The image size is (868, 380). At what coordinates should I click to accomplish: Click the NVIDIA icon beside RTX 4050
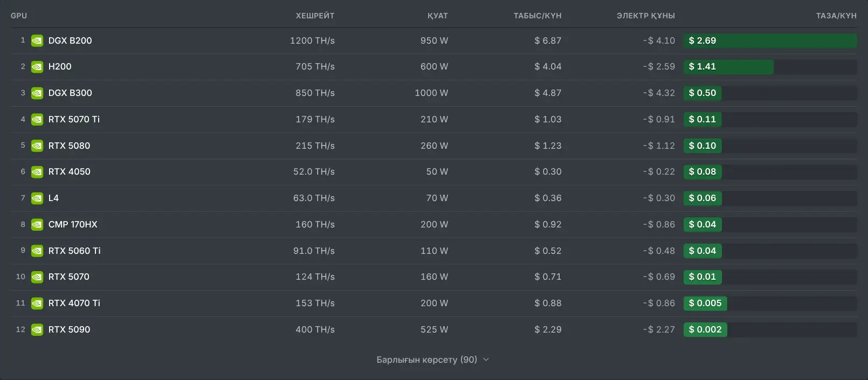[37, 172]
